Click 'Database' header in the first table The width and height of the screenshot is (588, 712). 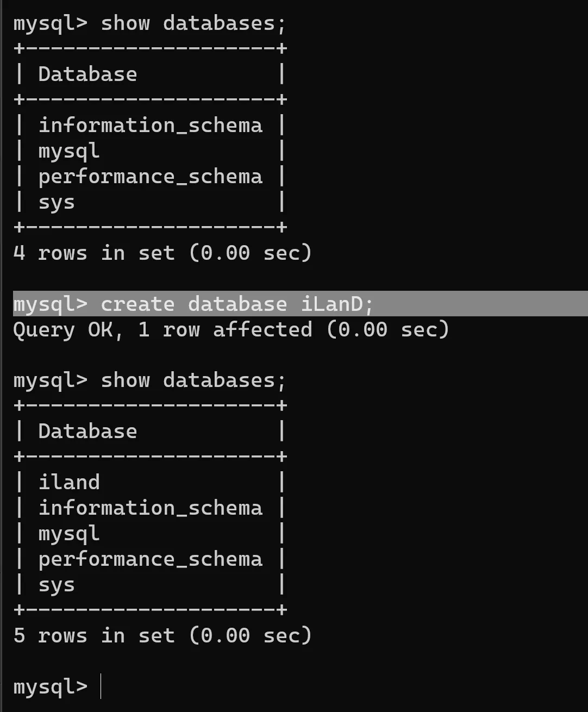tap(87, 74)
